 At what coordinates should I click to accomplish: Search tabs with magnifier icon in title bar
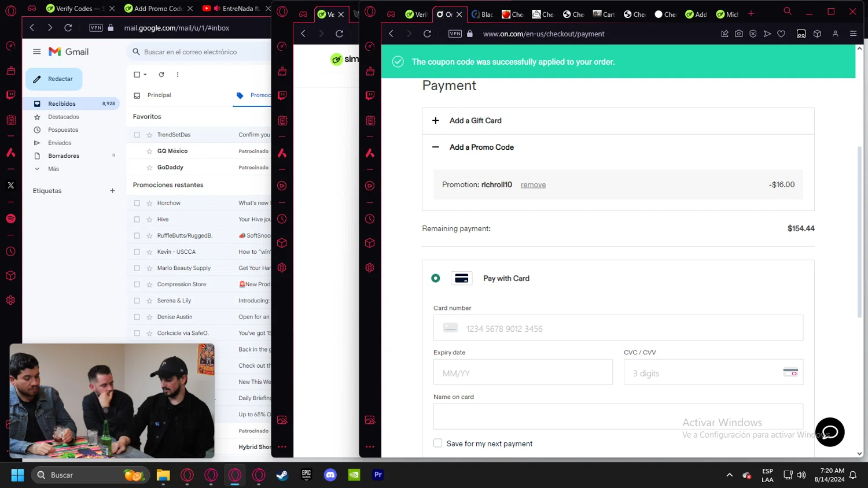pos(788,12)
